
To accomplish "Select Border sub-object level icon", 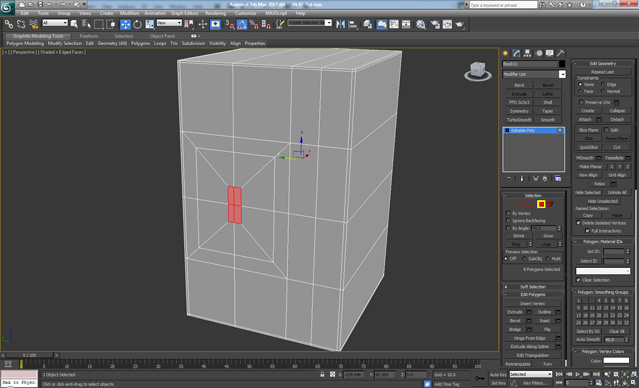I will click(x=532, y=204).
